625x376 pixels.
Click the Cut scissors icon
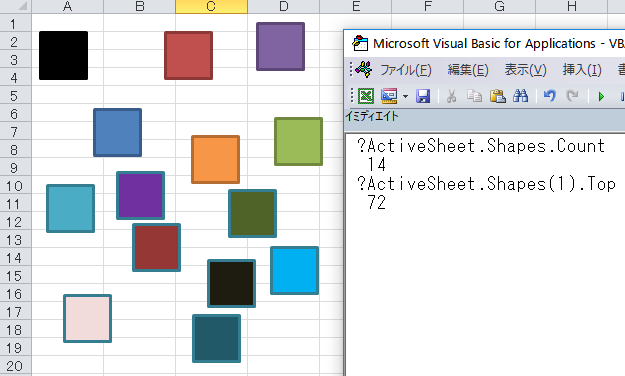(x=451, y=96)
